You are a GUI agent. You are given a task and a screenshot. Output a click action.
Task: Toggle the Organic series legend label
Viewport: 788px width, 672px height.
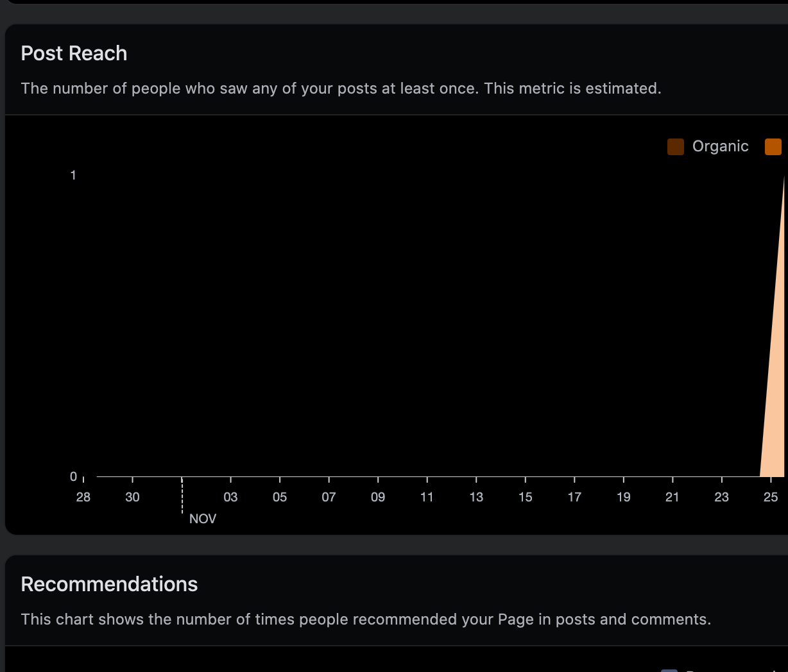coord(720,147)
